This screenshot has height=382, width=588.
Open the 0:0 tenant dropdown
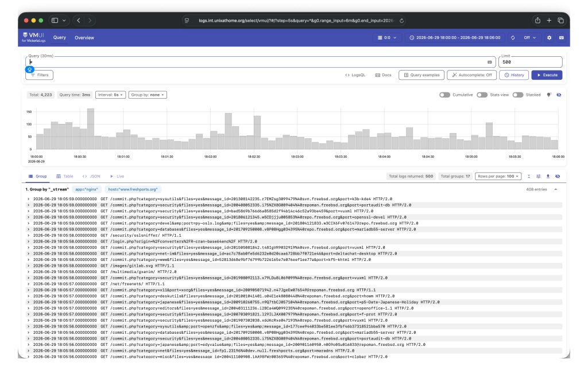(387, 38)
